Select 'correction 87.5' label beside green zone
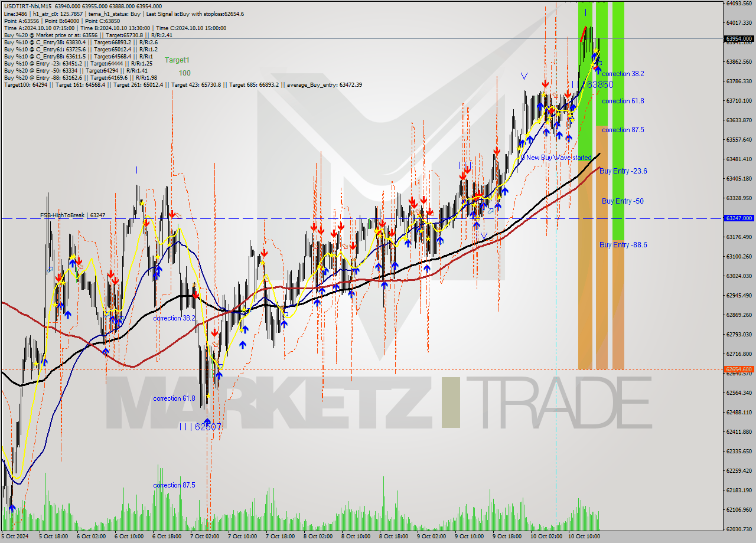This screenshot has height=543, width=756. (623, 130)
